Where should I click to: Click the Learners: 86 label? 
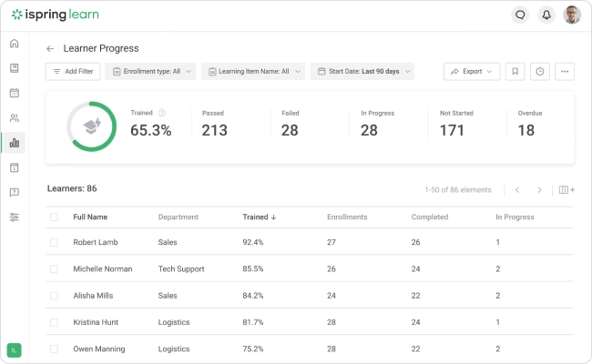72,188
